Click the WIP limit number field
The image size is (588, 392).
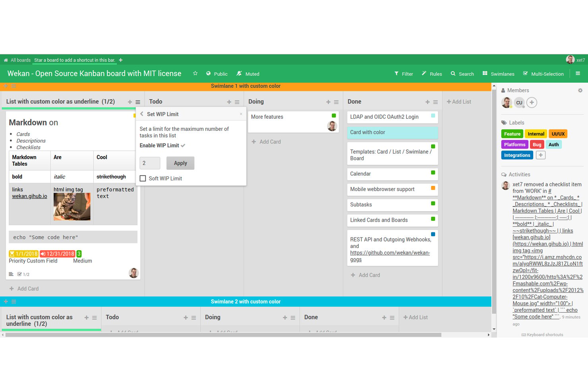pos(150,163)
